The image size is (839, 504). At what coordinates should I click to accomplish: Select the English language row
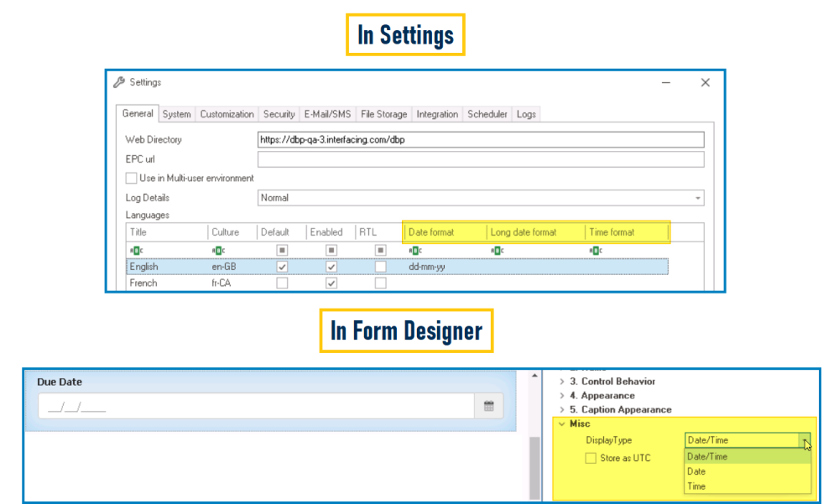[168, 266]
